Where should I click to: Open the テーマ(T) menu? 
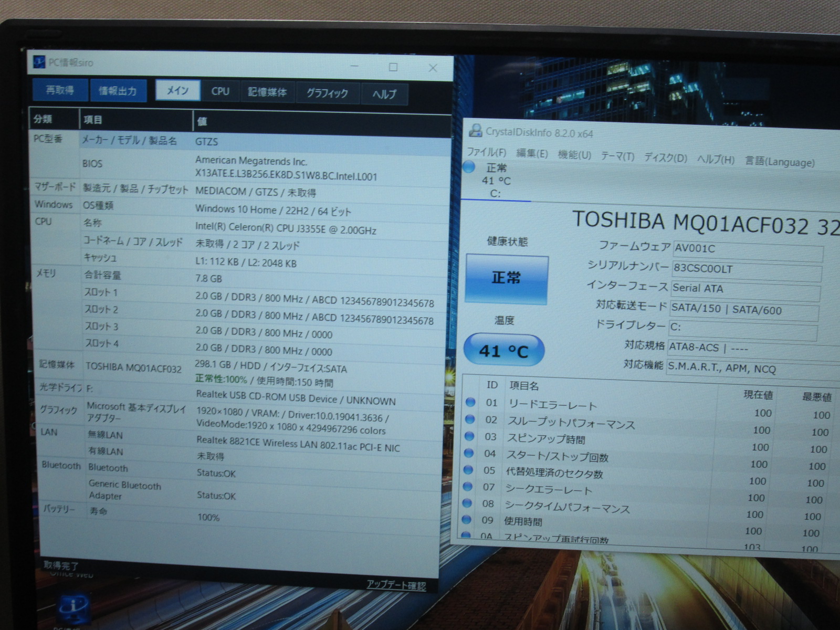pyautogui.click(x=617, y=156)
